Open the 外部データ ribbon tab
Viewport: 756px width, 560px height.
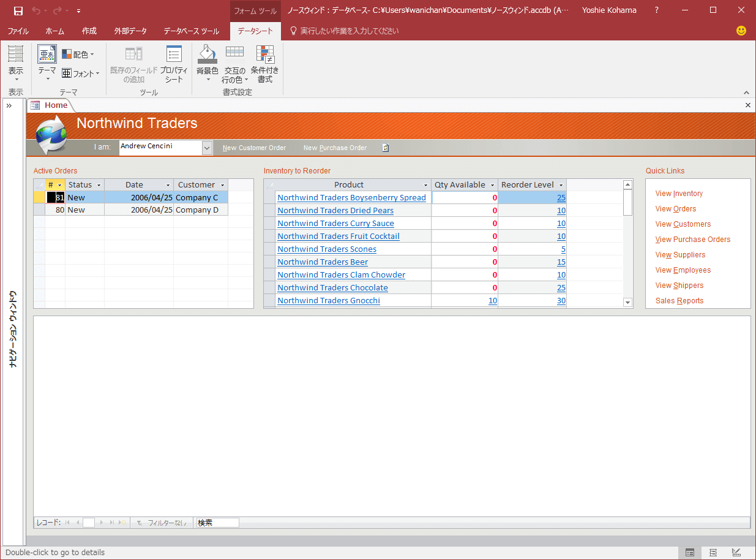(x=130, y=31)
